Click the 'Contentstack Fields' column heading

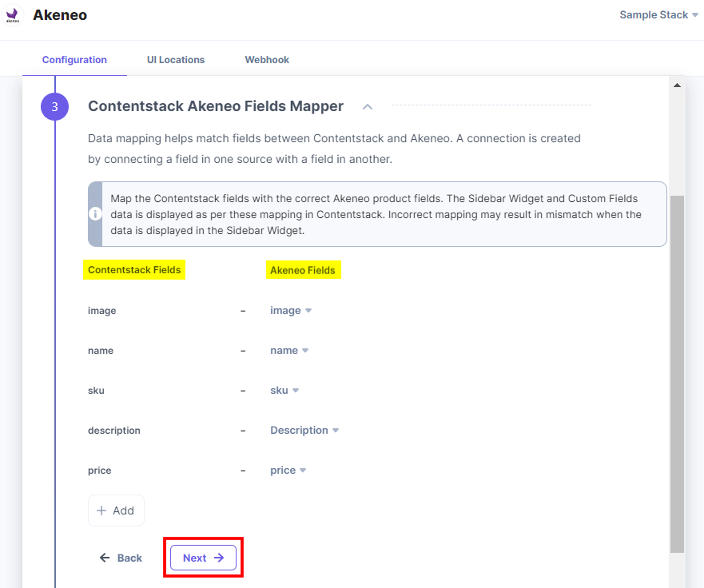[x=134, y=270]
